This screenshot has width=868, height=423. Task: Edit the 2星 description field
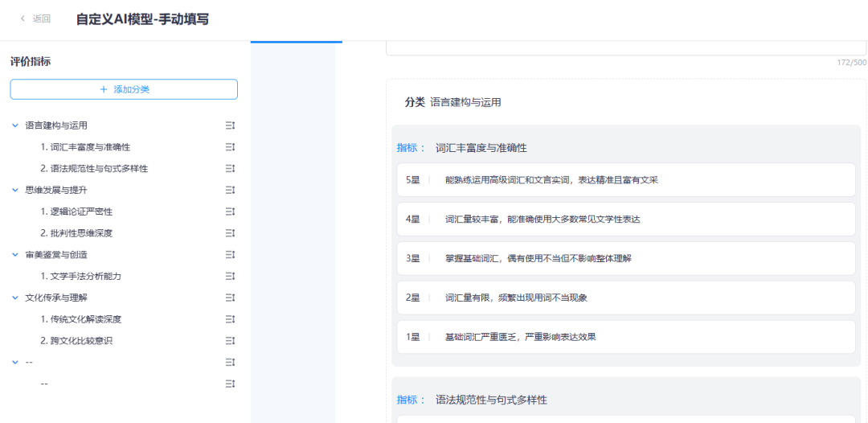pos(626,298)
